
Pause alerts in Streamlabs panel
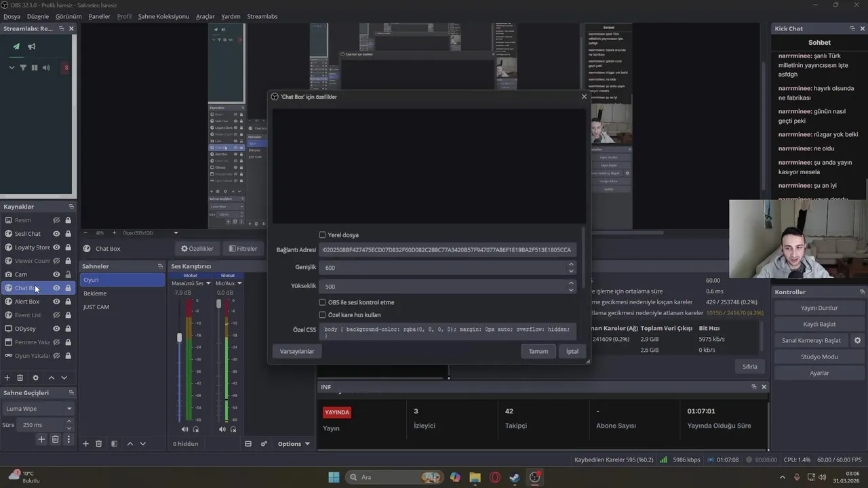pyautogui.click(x=35, y=68)
